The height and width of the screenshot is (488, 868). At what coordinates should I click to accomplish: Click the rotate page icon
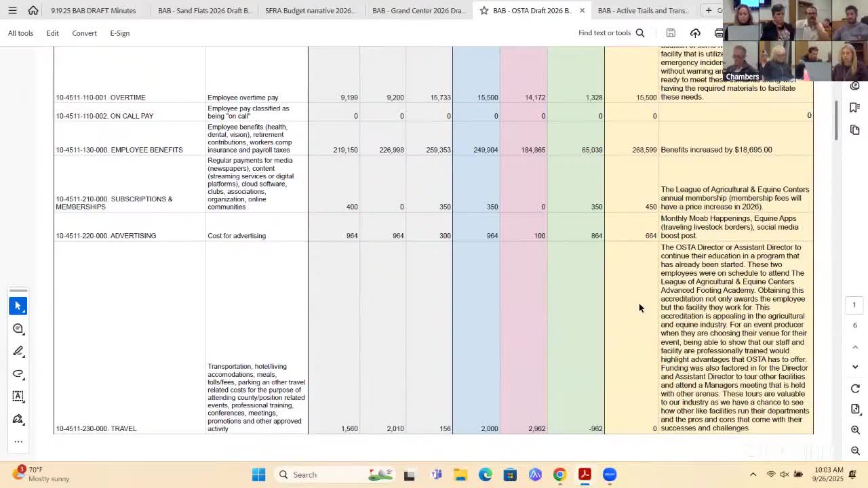(855, 388)
